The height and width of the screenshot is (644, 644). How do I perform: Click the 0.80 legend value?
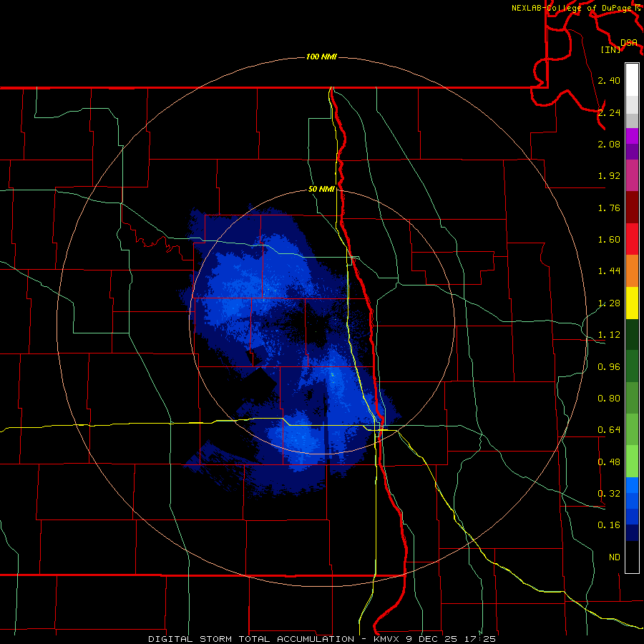[609, 399]
